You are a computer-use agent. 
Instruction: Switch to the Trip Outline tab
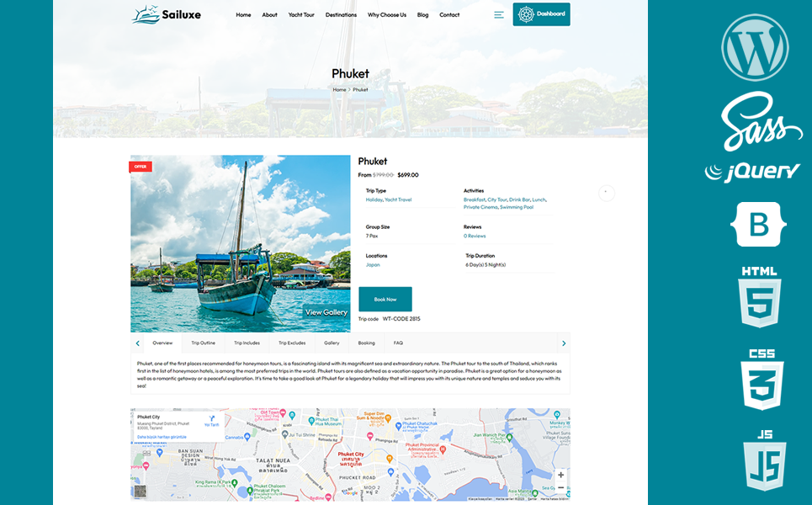(203, 343)
